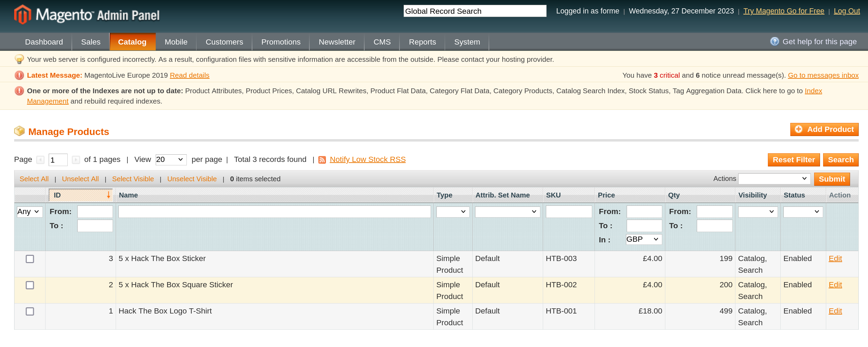Click the Manage Products box icon
The width and height of the screenshot is (868, 347).
pos(19,131)
